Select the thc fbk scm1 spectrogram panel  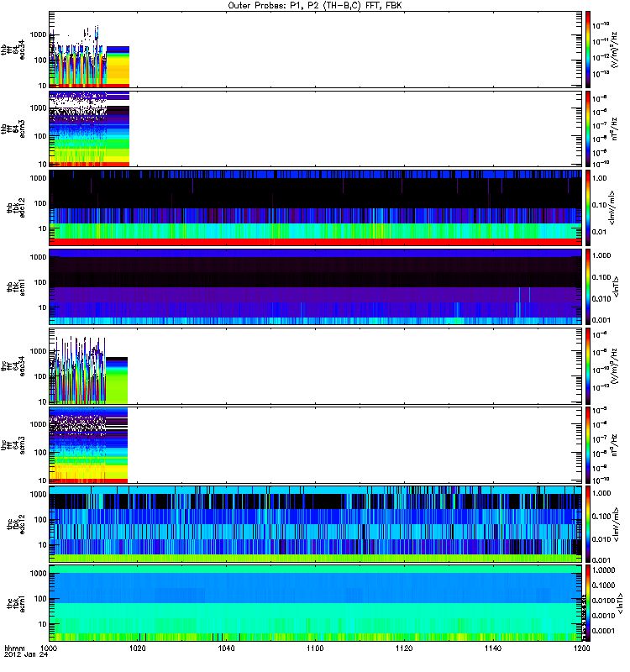(316, 603)
